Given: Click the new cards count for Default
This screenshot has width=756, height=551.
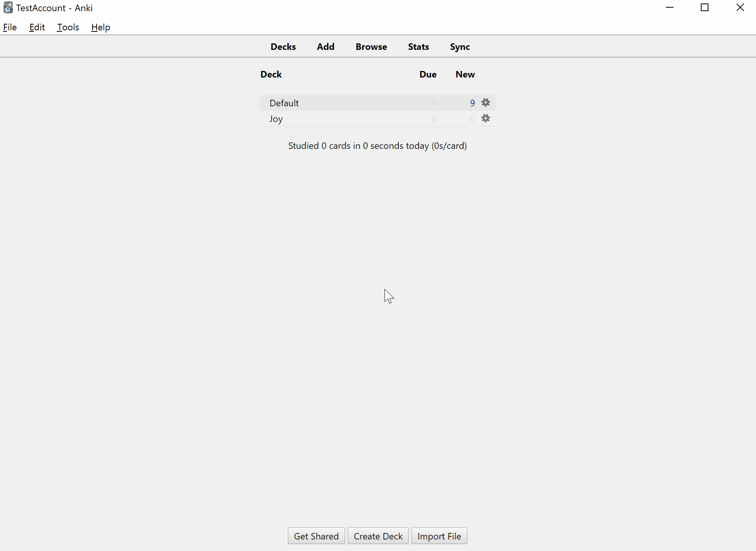Looking at the screenshot, I should coord(472,102).
